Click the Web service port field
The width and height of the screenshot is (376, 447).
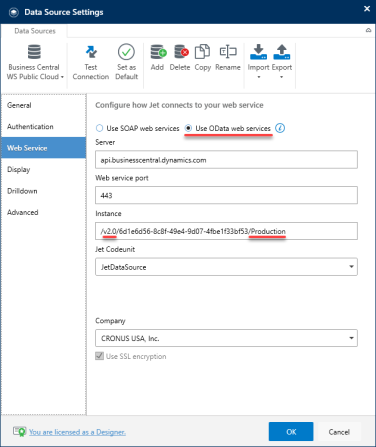[226, 195]
